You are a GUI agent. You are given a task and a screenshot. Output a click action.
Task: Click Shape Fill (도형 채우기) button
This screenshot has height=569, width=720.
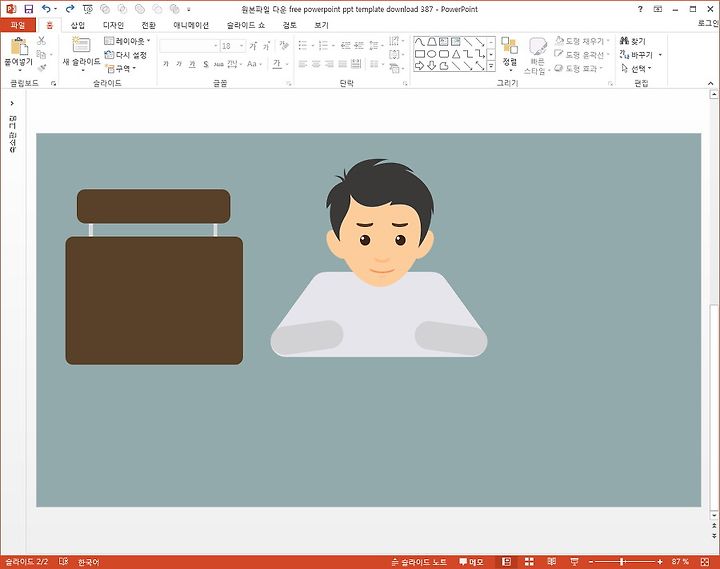[582, 41]
